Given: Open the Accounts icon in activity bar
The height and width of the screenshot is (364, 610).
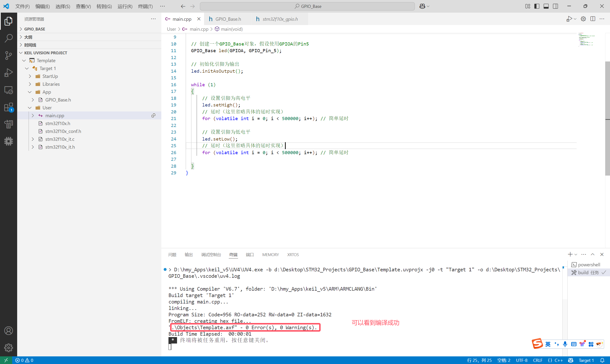Looking at the screenshot, I should click(9, 331).
